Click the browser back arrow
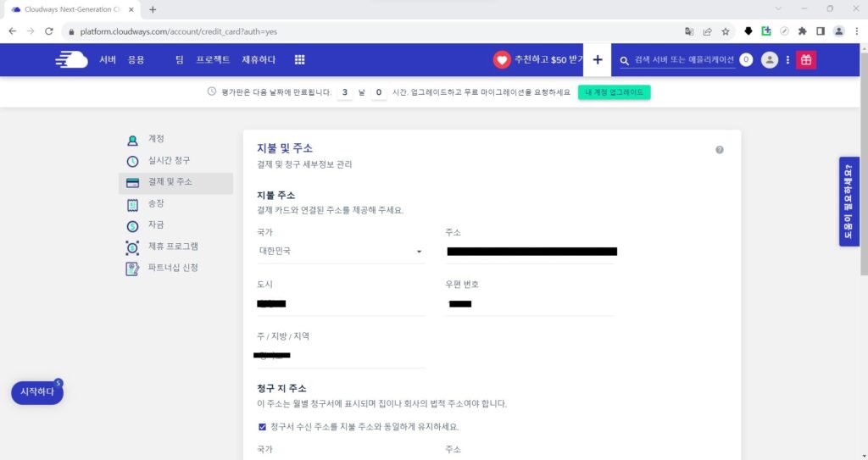This screenshot has width=868, height=460. point(12,31)
